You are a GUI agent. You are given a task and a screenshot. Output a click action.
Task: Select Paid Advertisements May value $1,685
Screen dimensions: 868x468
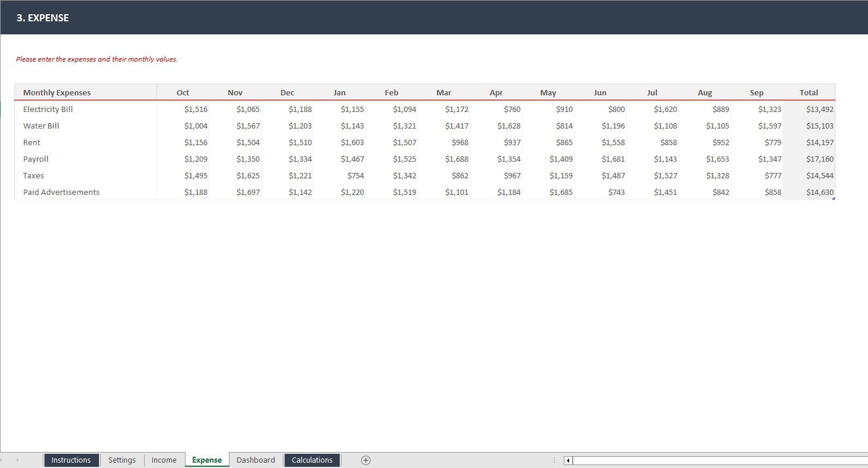(x=548, y=192)
